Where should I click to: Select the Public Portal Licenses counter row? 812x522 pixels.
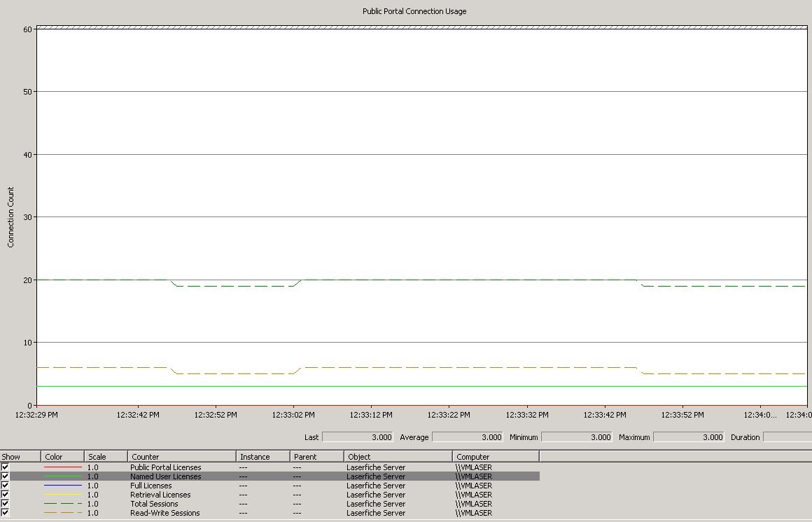[165, 467]
